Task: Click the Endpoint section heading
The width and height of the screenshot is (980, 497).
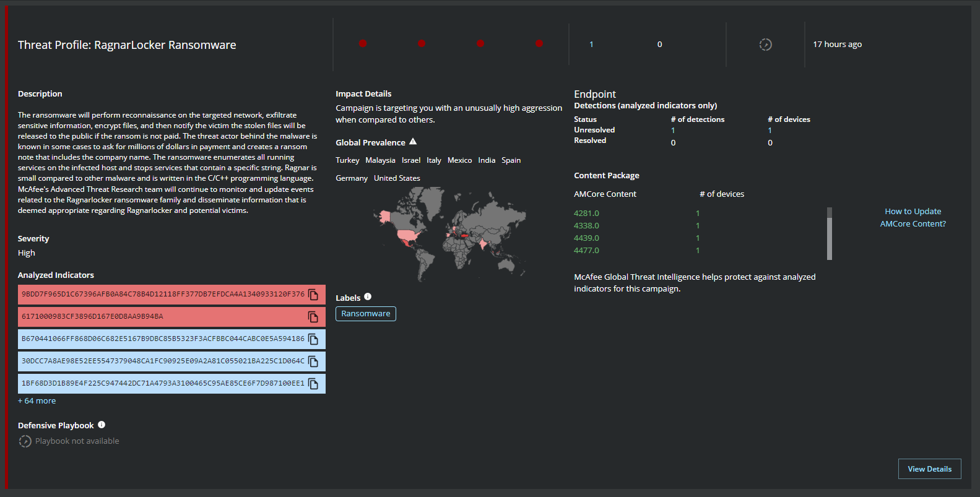Action: pos(595,94)
